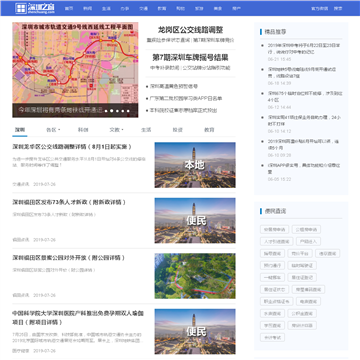Click the 电费查询 tag
The width and height of the screenshot is (360, 360).
coord(308,301)
